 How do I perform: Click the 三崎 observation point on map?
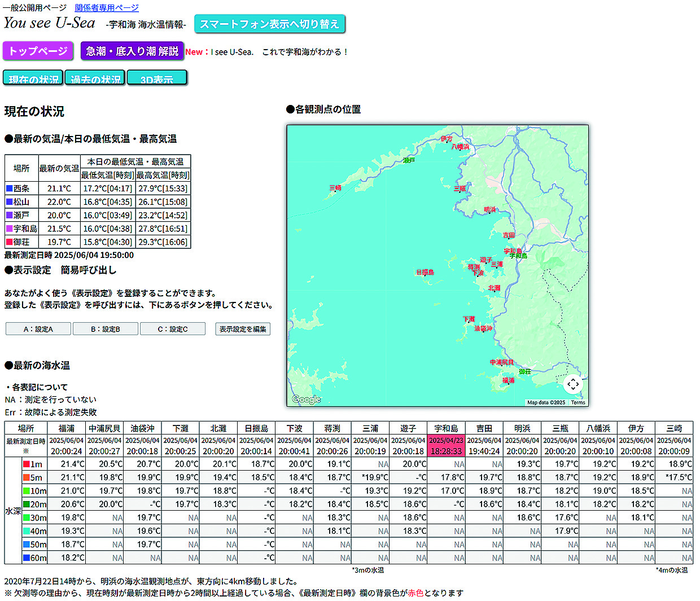coord(335,188)
